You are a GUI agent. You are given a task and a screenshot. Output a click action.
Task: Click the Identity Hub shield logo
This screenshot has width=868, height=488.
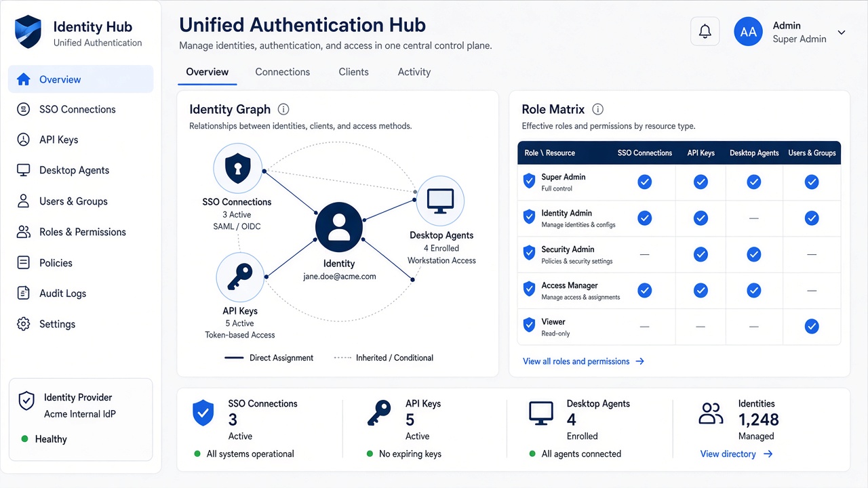[x=28, y=33]
